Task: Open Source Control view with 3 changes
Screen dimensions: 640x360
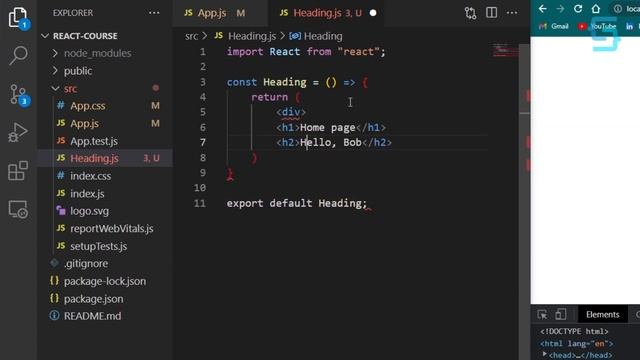Action: coord(18,95)
